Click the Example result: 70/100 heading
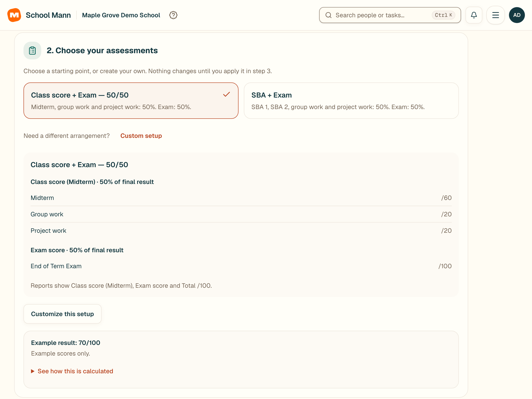532x399 pixels. [66, 343]
